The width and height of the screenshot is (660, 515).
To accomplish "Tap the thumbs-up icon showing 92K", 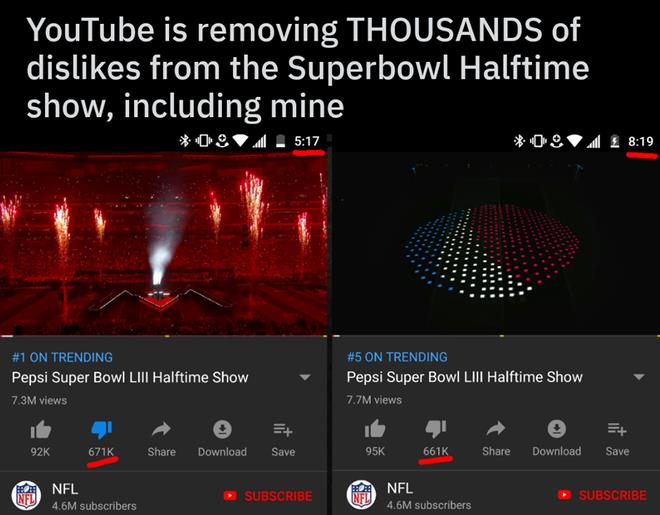I will 41,430.
